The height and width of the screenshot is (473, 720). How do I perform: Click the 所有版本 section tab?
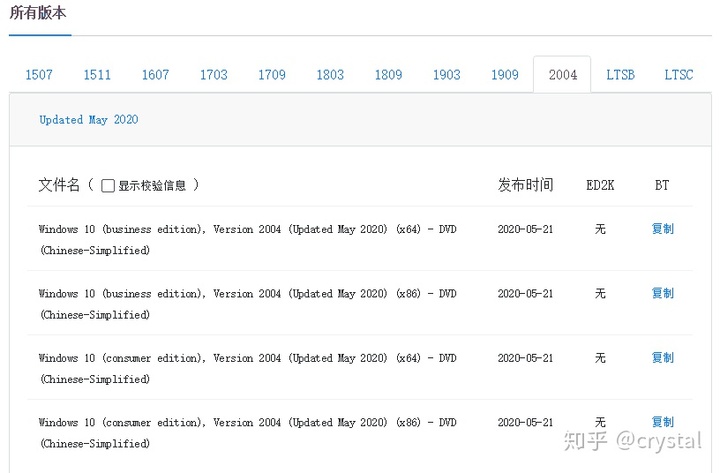click(38, 13)
